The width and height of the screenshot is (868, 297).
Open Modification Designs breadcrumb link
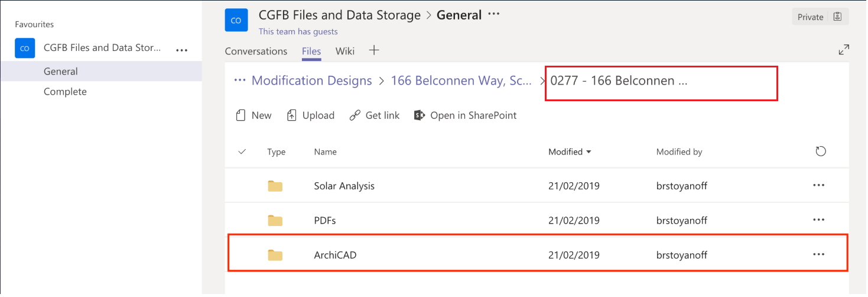pyautogui.click(x=311, y=80)
